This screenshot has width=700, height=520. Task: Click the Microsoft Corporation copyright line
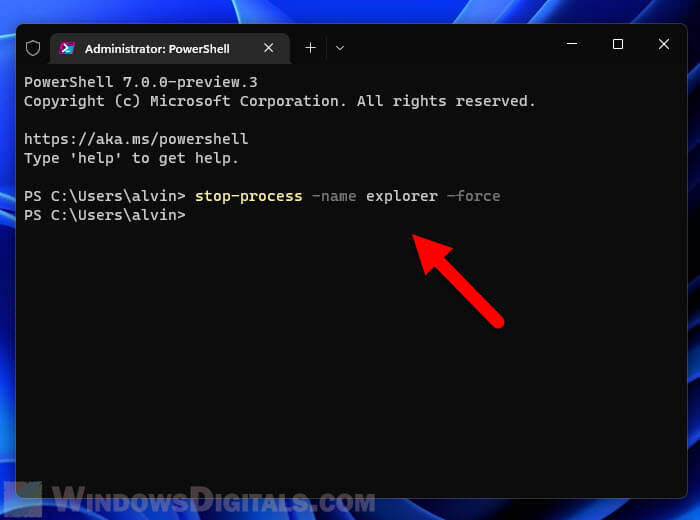279,101
